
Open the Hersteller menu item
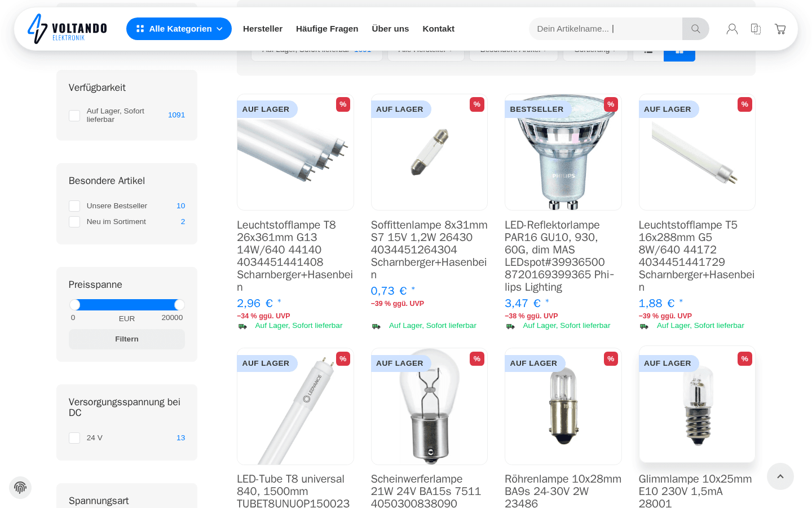[x=263, y=29]
